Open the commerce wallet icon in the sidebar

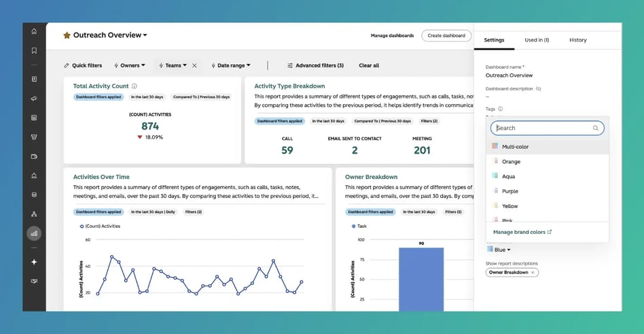click(x=34, y=156)
